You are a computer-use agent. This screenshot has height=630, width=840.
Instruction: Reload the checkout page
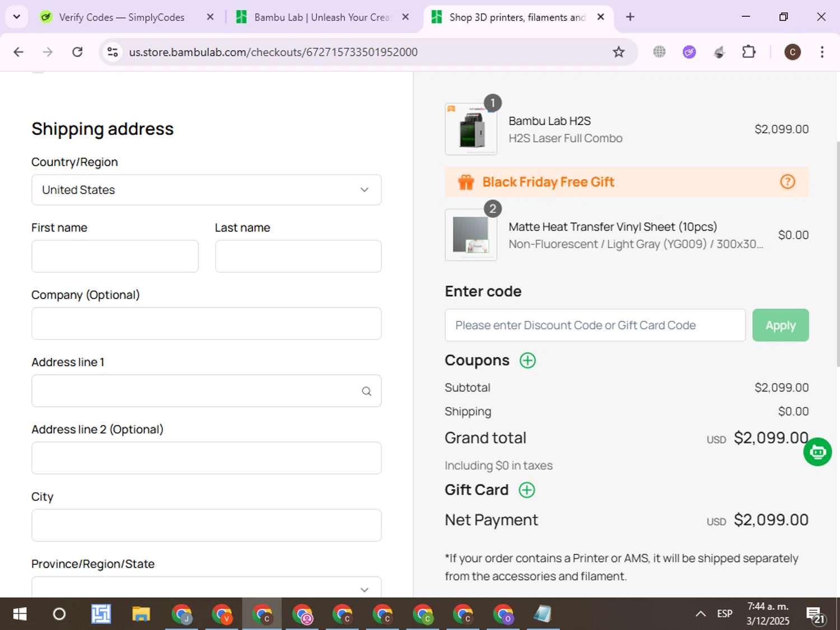click(x=77, y=52)
